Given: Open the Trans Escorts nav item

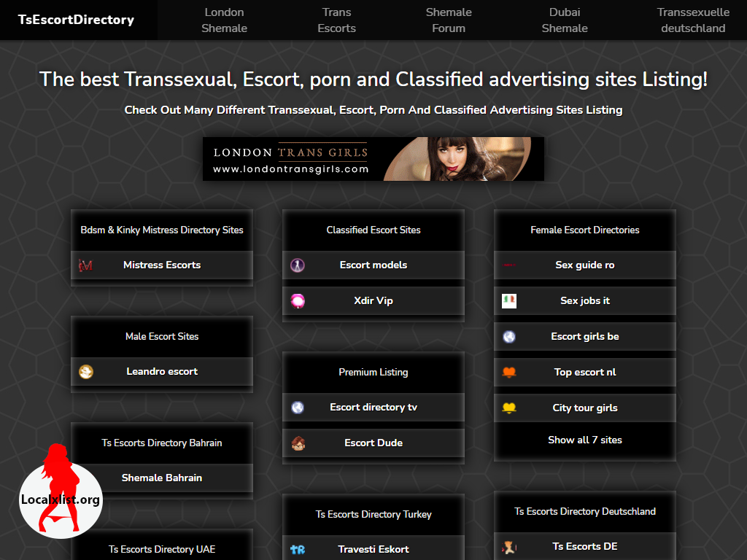Looking at the screenshot, I should pyautogui.click(x=336, y=20).
